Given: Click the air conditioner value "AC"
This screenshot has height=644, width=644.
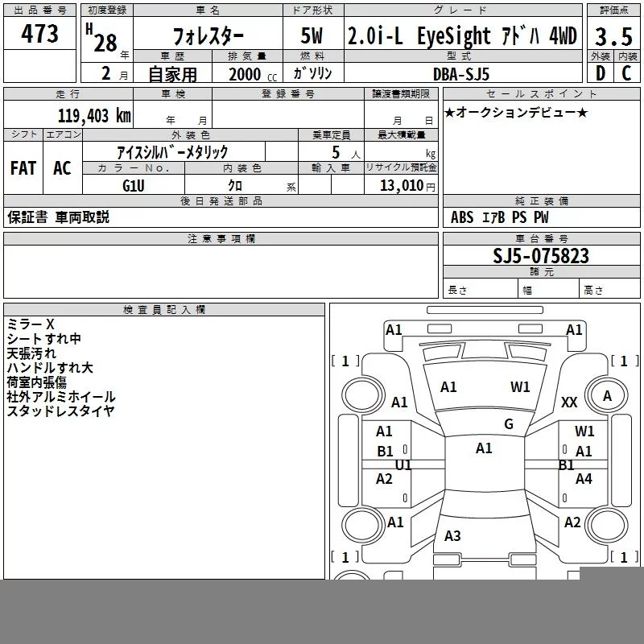Looking at the screenshot, I should pyautogui.click(x=62, y=168).
